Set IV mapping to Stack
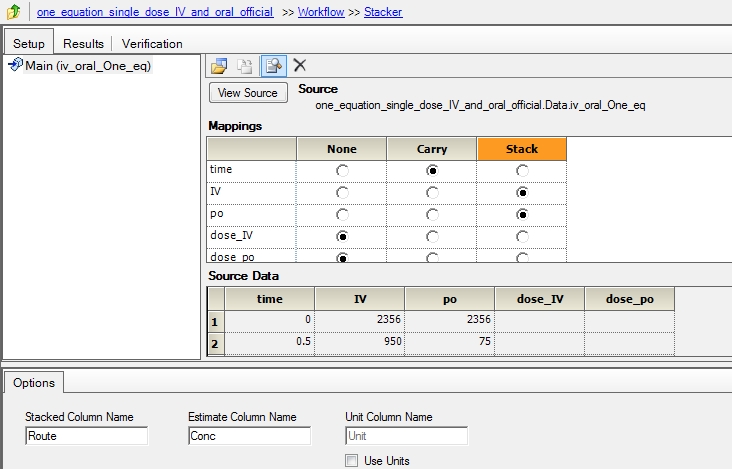Screen dimensions: 732x469 coord(522,193)
